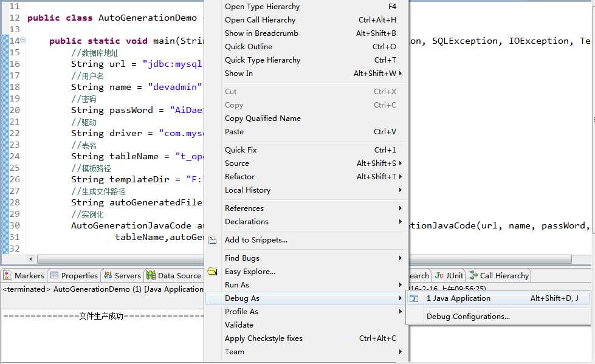Click the Java Application debug icon
This screenshot has height=364, width=595.
[414, 298]
